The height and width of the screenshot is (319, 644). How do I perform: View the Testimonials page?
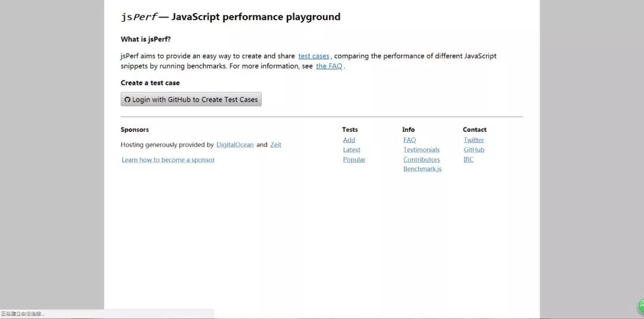421,150
